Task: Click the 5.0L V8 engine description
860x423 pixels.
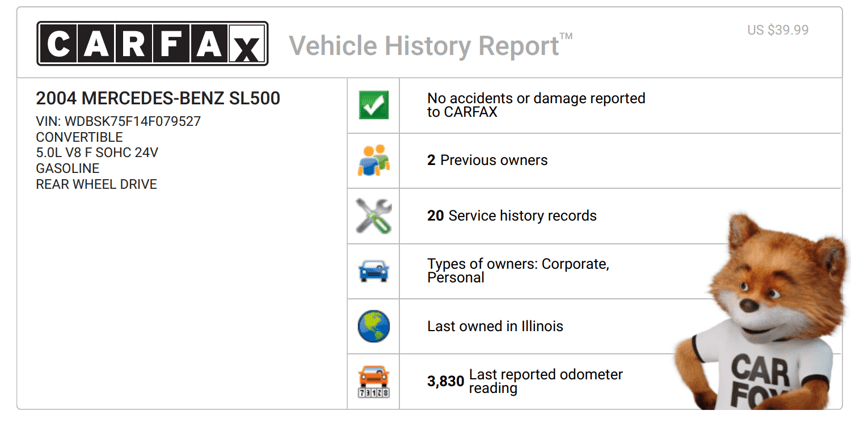Action: point(97,153)
